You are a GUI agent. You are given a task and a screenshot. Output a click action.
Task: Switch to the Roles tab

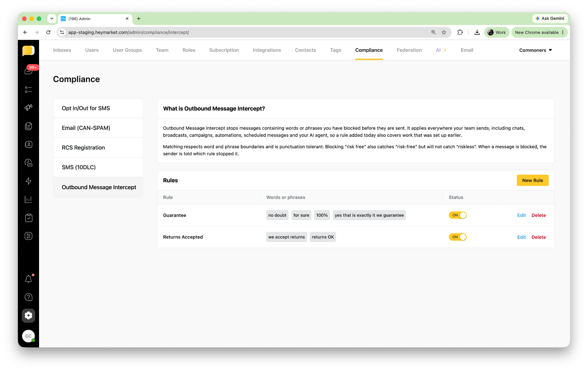coord(189,50)
